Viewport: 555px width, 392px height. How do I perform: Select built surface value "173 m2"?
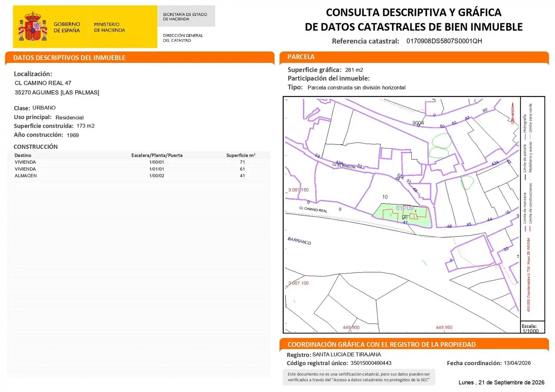point(85,126)
